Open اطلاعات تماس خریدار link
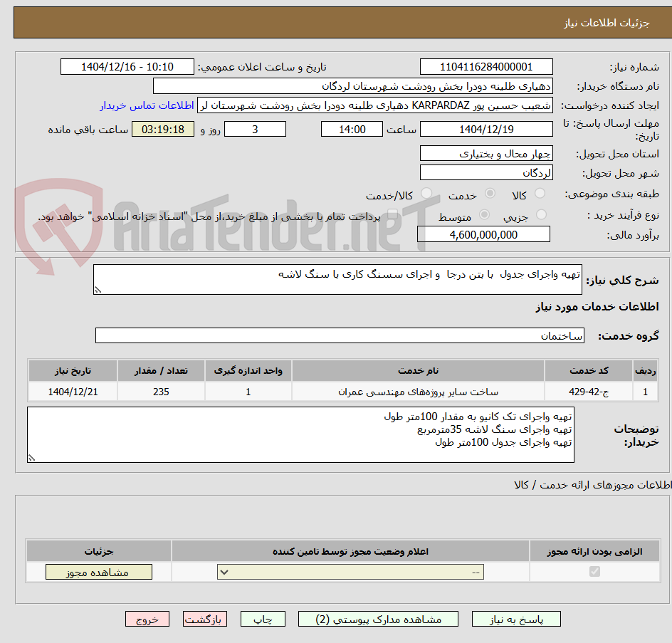This screenshot has width=672, height=643. point(147,105)
